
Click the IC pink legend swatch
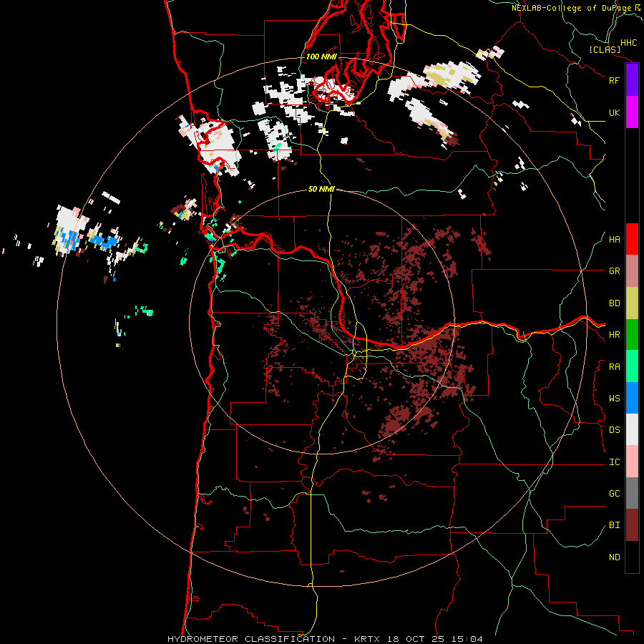pos(632,462)
